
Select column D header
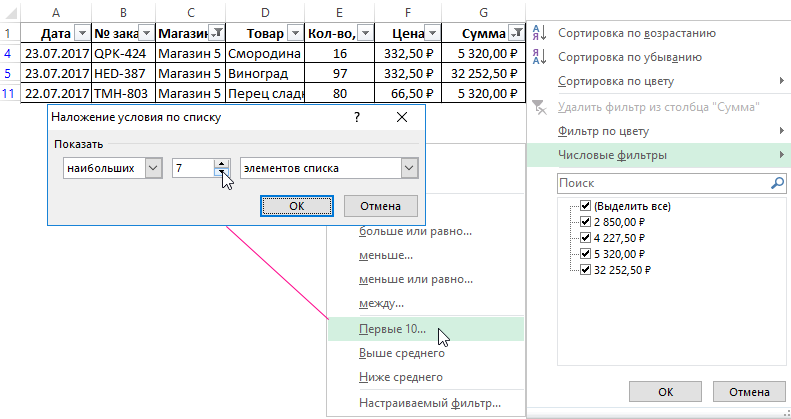click(265, 12)
